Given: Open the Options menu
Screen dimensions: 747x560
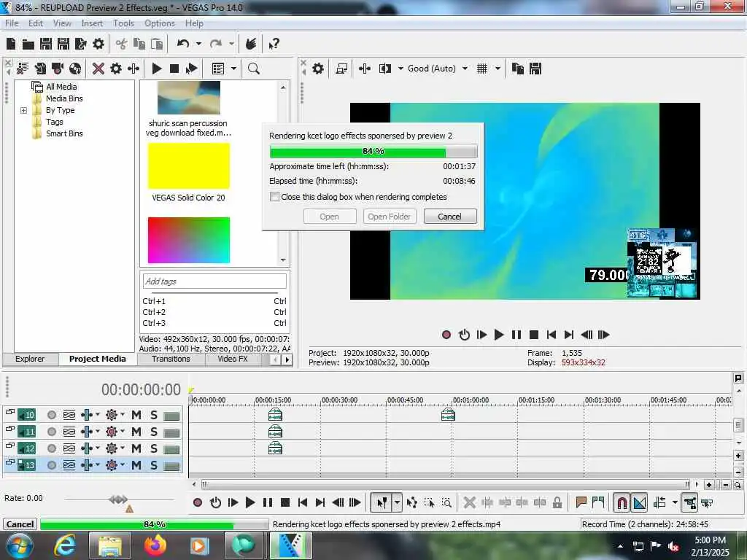Looking at the screenshot, I should pos(160,23).
